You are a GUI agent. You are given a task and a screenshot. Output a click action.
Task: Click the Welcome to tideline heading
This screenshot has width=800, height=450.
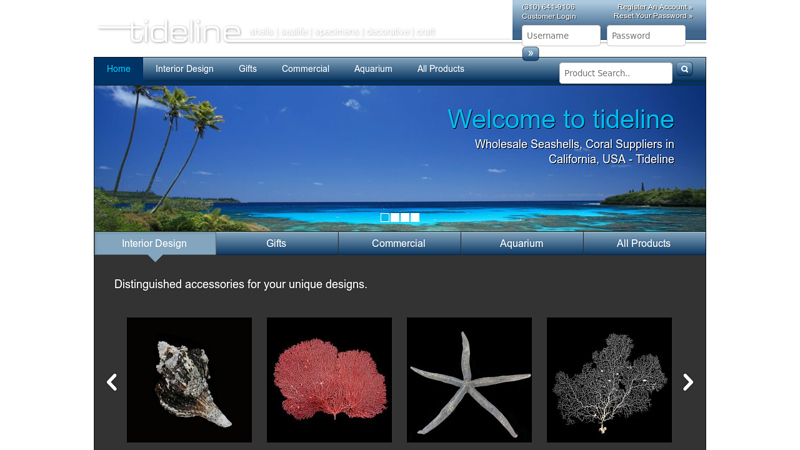(561, 119)
